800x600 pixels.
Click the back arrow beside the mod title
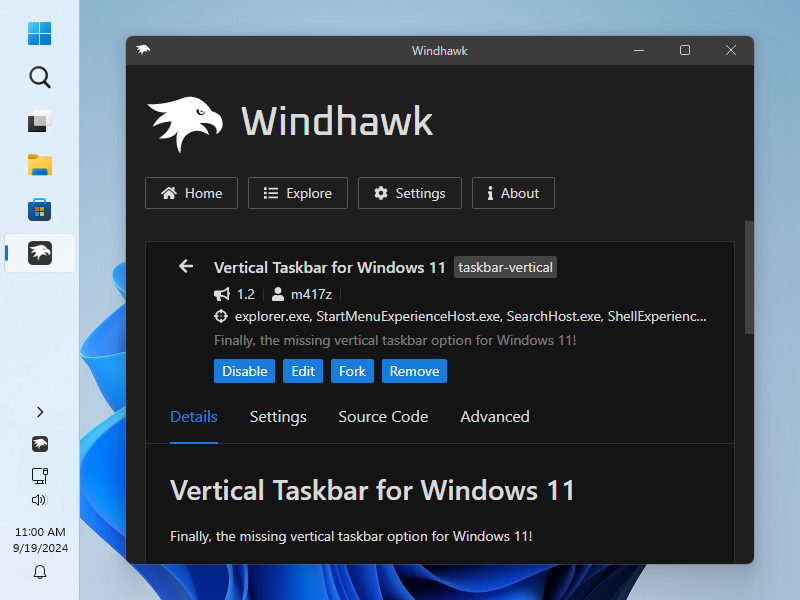click(x=185, y=266)
